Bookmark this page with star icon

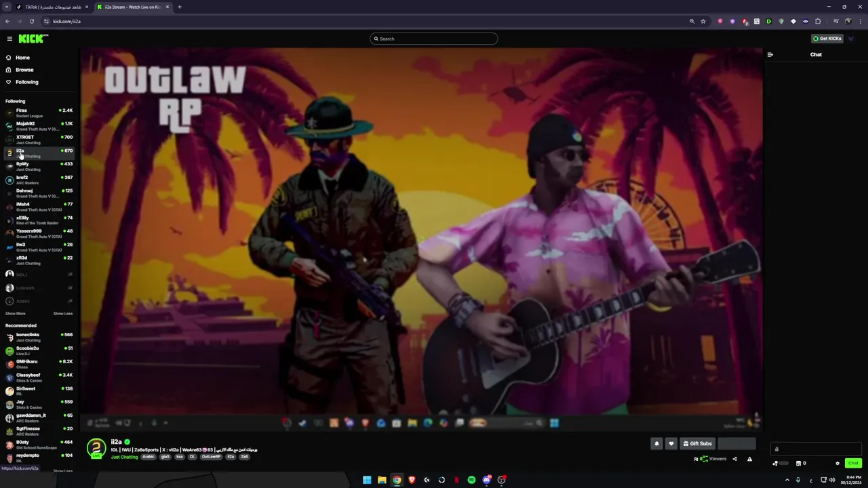[x=703, y=21]
